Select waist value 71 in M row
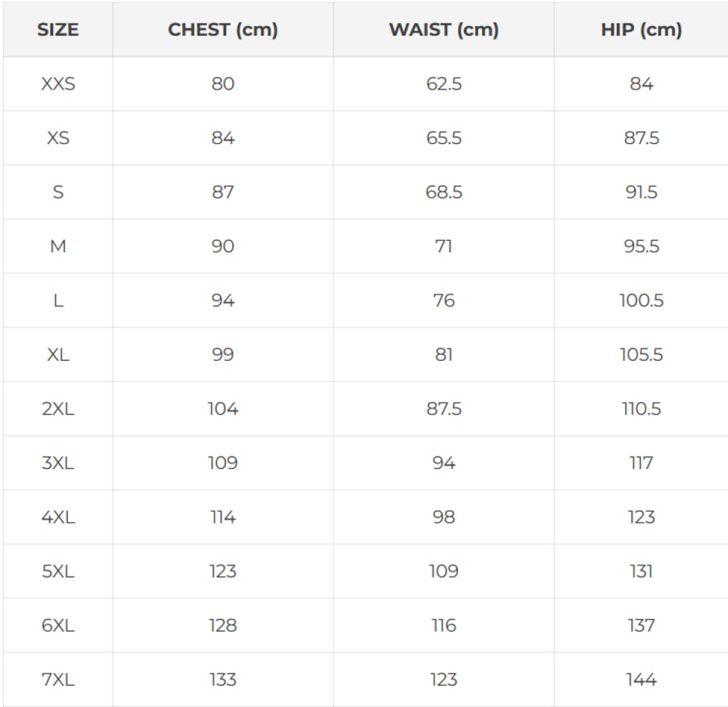The image size is (728, 707). (x=444, y=247)
